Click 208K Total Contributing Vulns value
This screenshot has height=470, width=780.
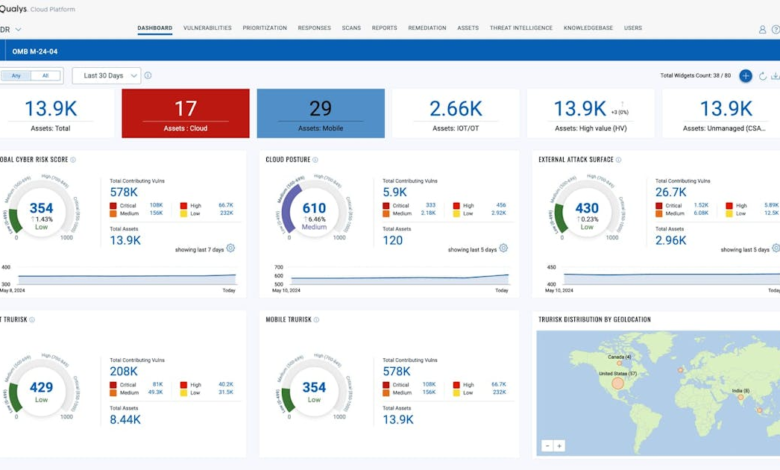(x=124, y=371)
